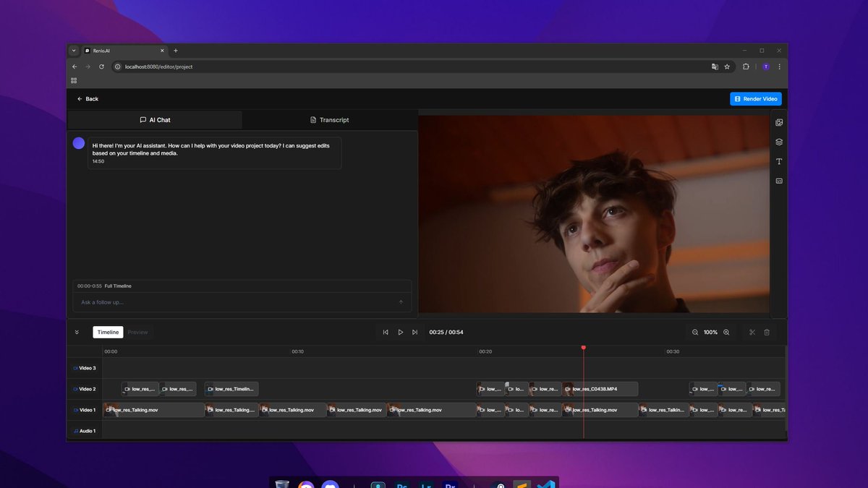Click the Audio 1 track label

85,431
